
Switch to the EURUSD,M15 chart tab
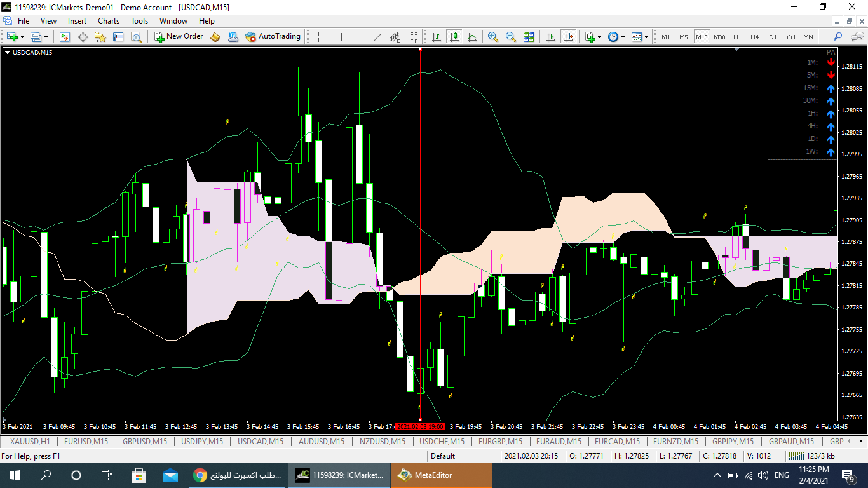[86, 441]
